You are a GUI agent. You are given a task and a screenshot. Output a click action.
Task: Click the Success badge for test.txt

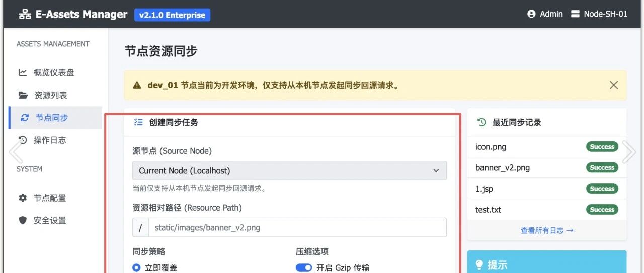coord(602,210)
